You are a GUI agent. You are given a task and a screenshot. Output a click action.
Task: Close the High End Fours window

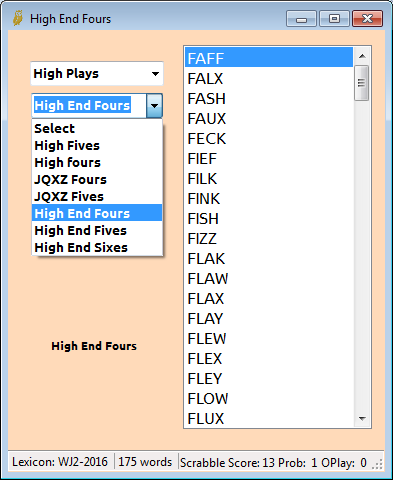pyautogui.click(x=367, y=19)
